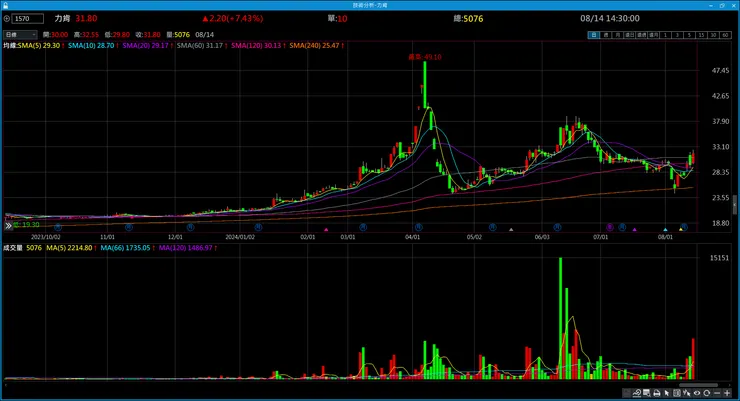Click the circular icon beside stock code field
740x401 pixels.
[x=7, y=18]
